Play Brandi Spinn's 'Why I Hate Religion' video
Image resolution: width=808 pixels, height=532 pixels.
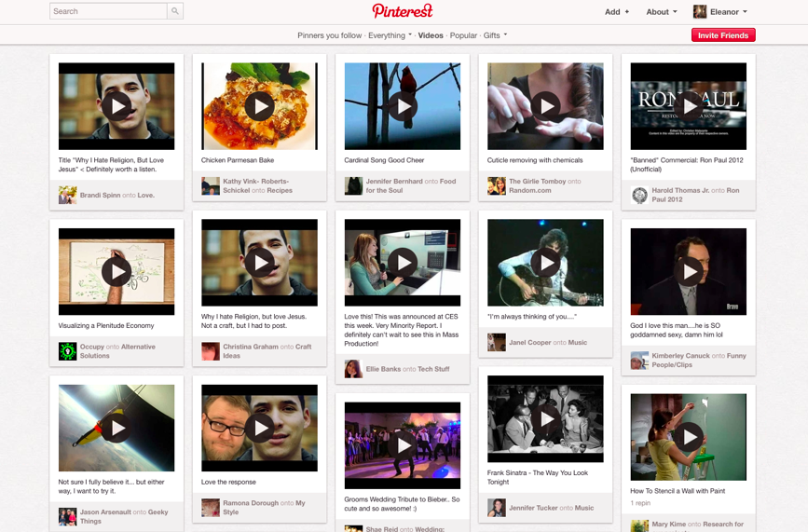click(x=116, y=106)
